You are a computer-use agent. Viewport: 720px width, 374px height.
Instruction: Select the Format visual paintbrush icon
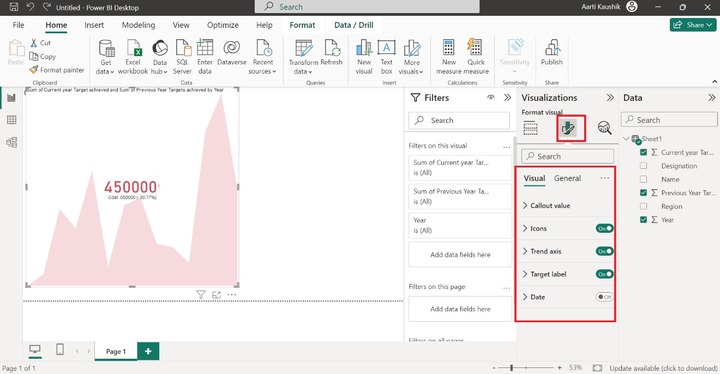click(x=568, y=128)
